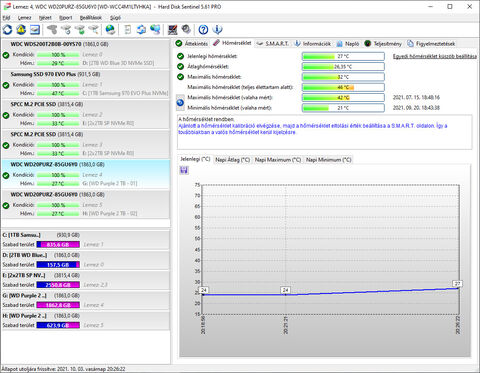Screen dimensions: 480x373
Task: Open the Egyedi hőmérséklet küszöb beállítása link
Action: click(435, 56)
